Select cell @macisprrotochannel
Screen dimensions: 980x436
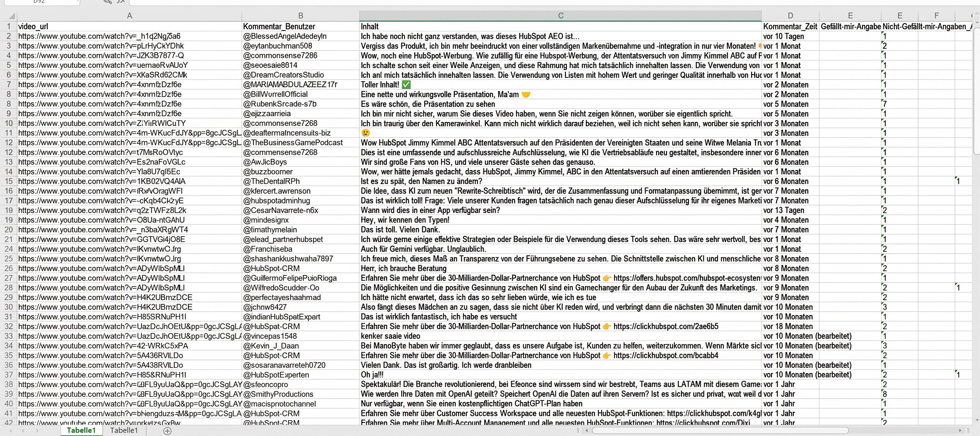click(301, 404)
